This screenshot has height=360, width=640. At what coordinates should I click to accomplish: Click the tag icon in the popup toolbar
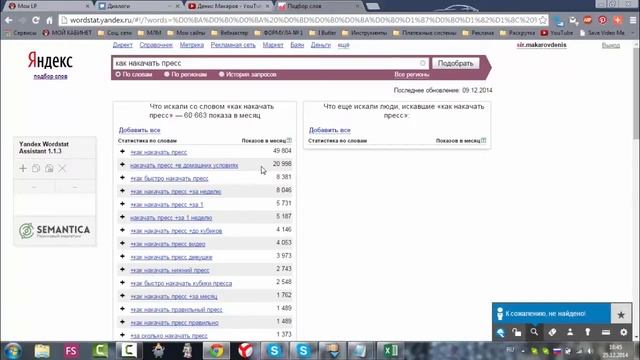click(x=552, y=332)
